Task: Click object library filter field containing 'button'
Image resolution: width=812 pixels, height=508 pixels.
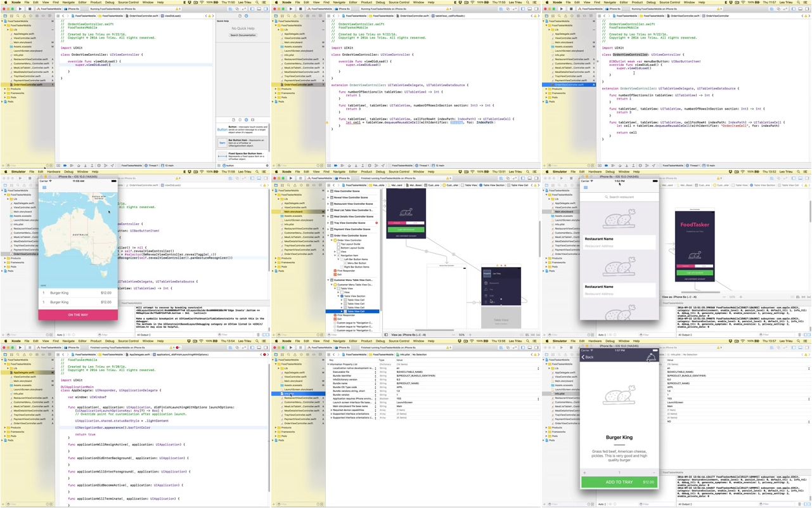Action: [x=244, y=166]
